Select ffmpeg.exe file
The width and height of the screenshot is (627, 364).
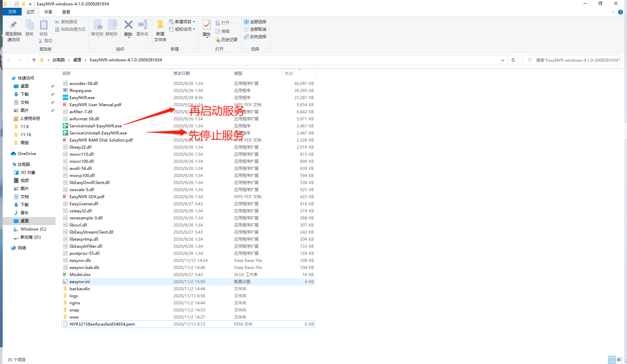pos(80,91)
